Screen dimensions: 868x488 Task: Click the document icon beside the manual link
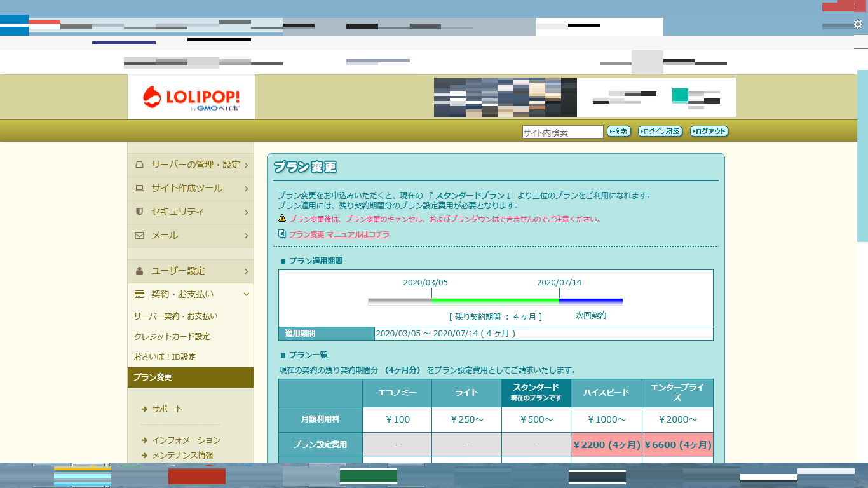[281, 234]
